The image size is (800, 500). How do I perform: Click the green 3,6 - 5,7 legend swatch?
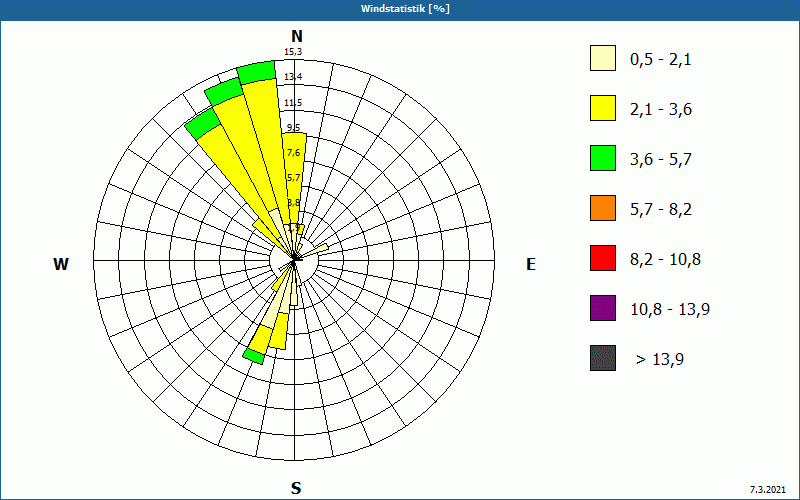pos(603,158)
